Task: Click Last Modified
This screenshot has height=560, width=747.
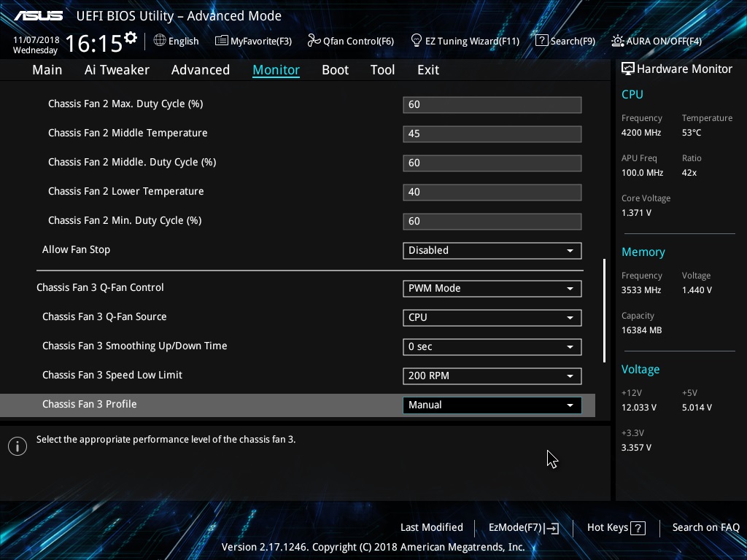Action: [432, 528]
